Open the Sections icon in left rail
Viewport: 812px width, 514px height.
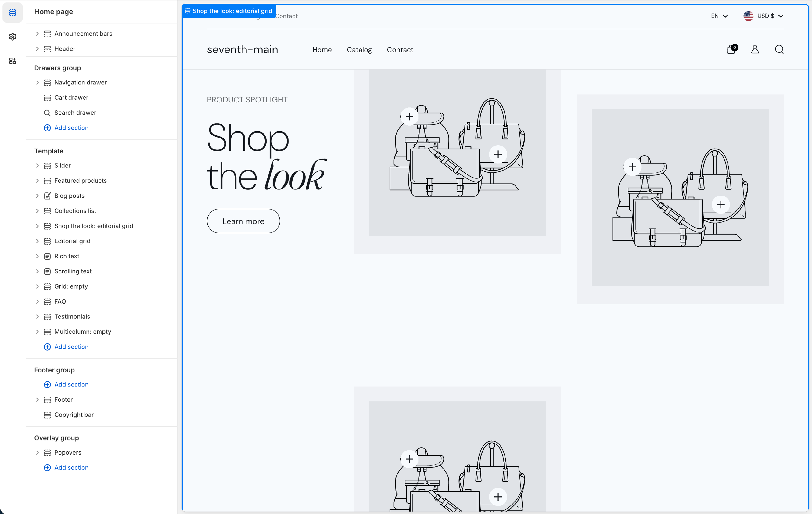[x=12, y=12]
